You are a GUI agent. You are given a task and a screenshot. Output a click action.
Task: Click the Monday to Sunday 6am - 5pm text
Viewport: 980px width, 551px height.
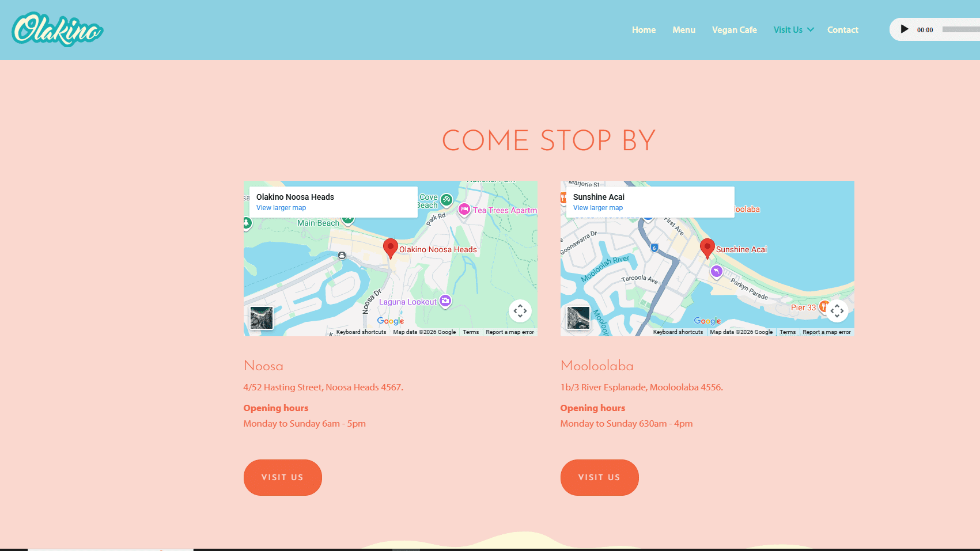[x=305, y=424]
